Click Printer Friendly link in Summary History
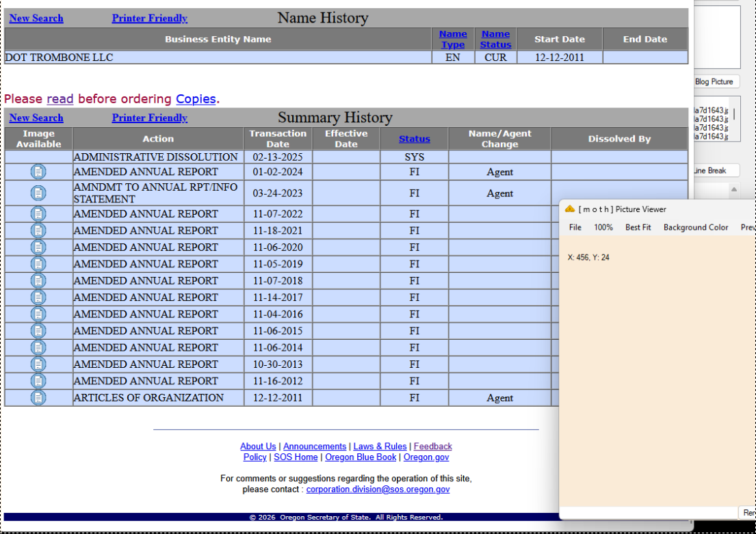This screenshot has height=534, width=756. 149,118
